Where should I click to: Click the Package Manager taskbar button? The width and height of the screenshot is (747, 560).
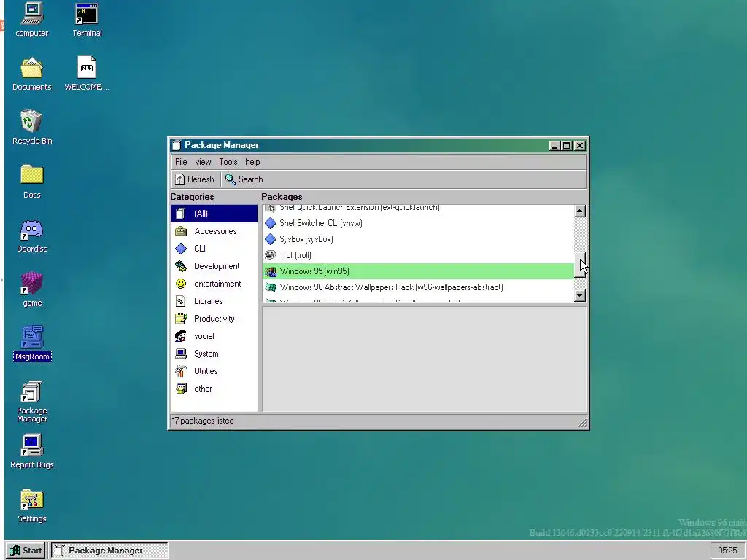point(109,551)
